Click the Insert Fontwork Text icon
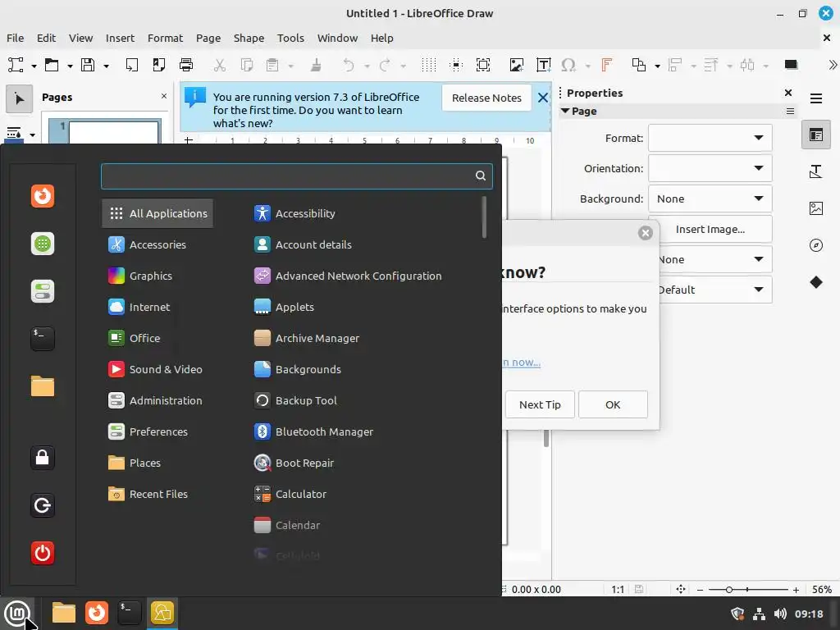This screenshot has height=630, width=840. (x=606, y=65)
